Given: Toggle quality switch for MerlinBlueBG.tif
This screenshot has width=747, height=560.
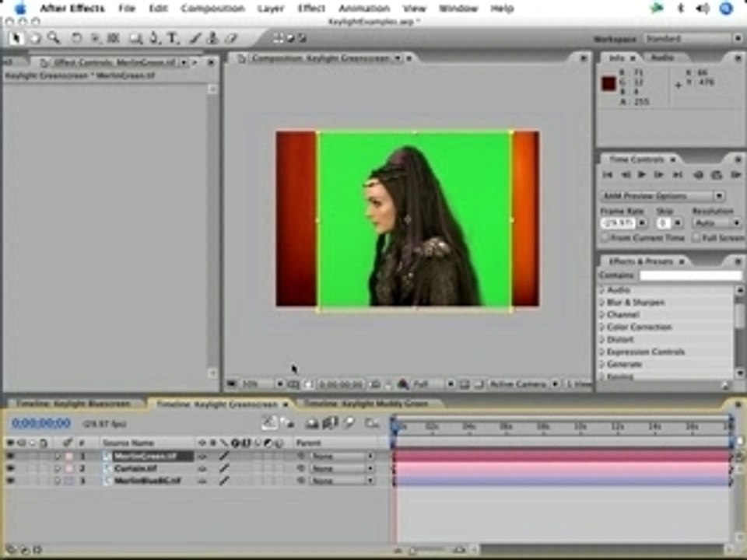Looking at the screenshot, I should [224, 481].
